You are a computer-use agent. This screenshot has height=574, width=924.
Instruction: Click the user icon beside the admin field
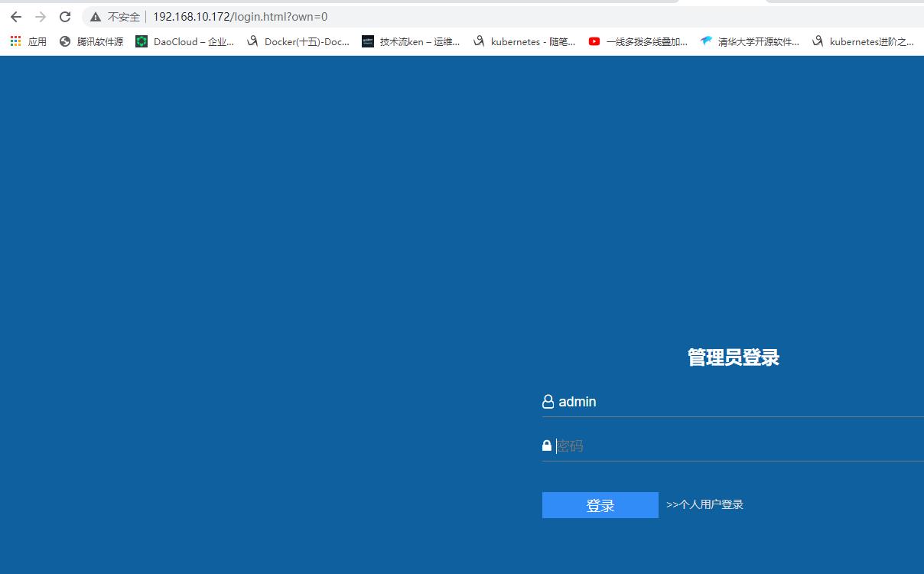pos(546,401)
